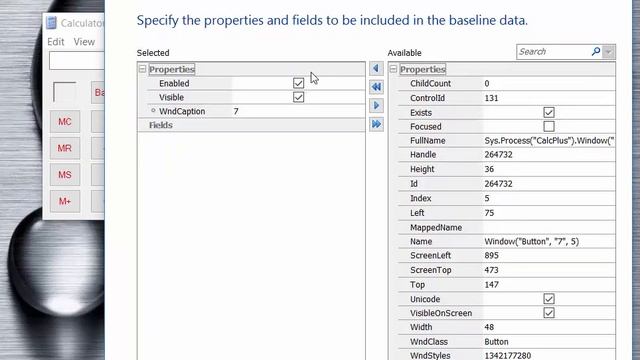Uncheck the Visible property checkbox

298,97
